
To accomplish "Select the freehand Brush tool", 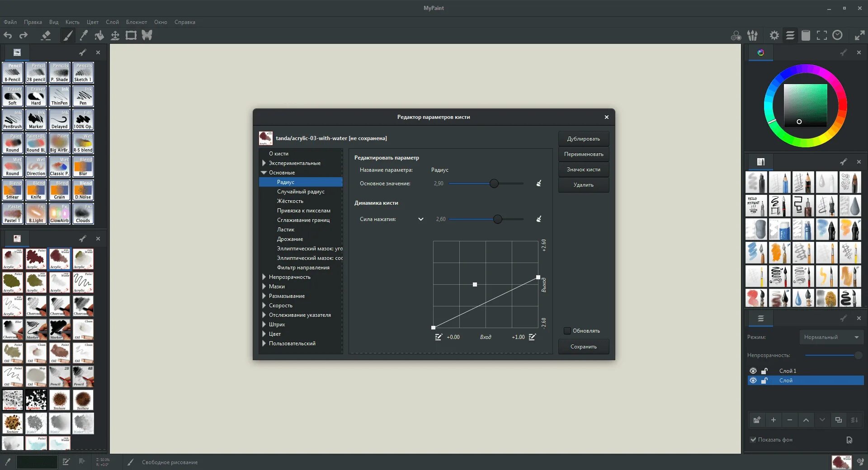I will (68, 35).
